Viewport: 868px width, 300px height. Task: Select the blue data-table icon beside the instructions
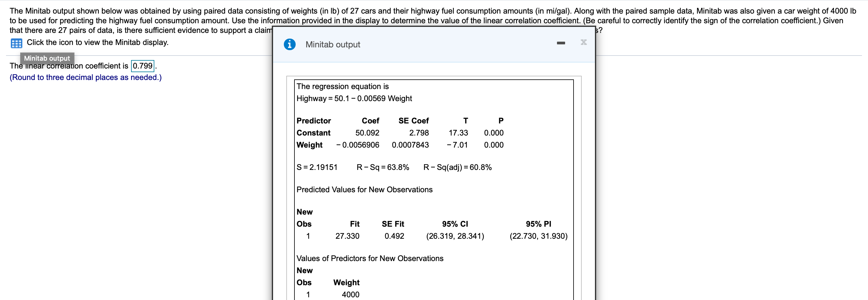[x=16, y=43]
